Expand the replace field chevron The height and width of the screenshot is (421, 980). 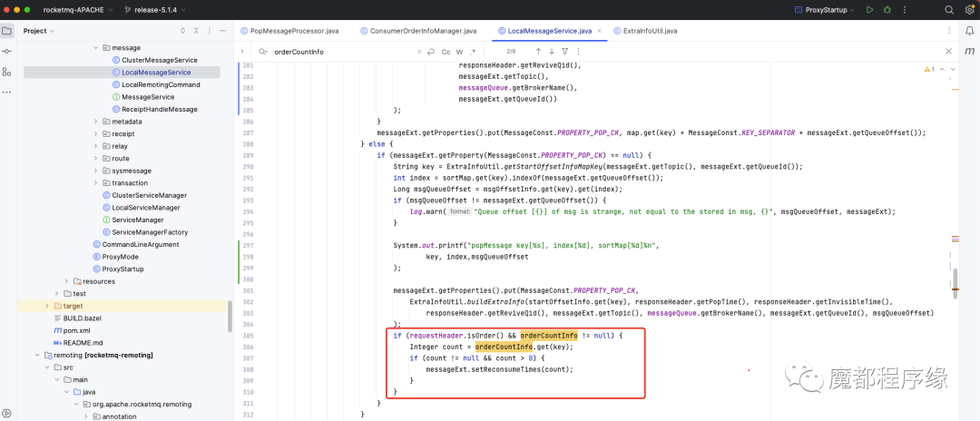(x=242, y=52)
